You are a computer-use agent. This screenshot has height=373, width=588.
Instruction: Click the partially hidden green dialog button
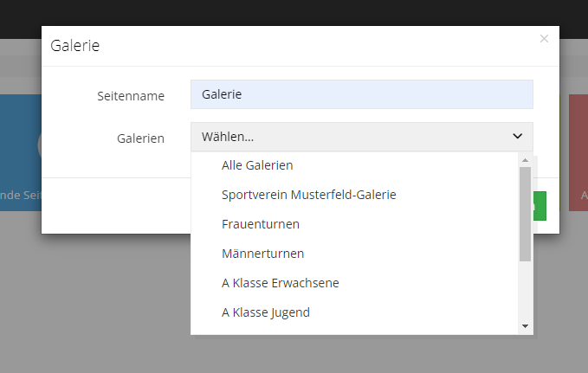click(x=540, y=206)
